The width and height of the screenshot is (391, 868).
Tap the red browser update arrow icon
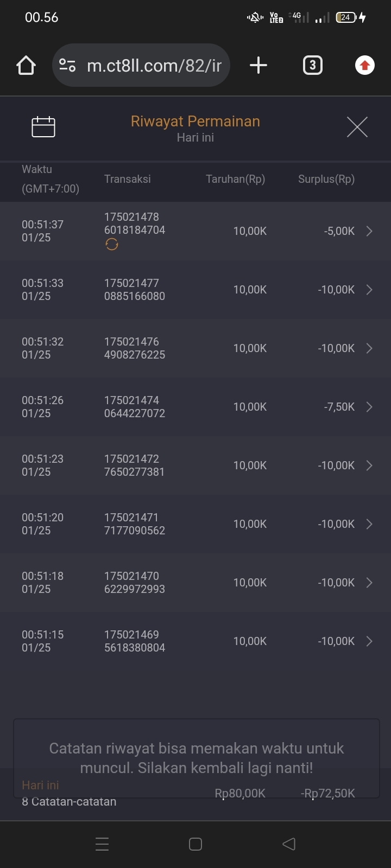(x=364, y=66)
